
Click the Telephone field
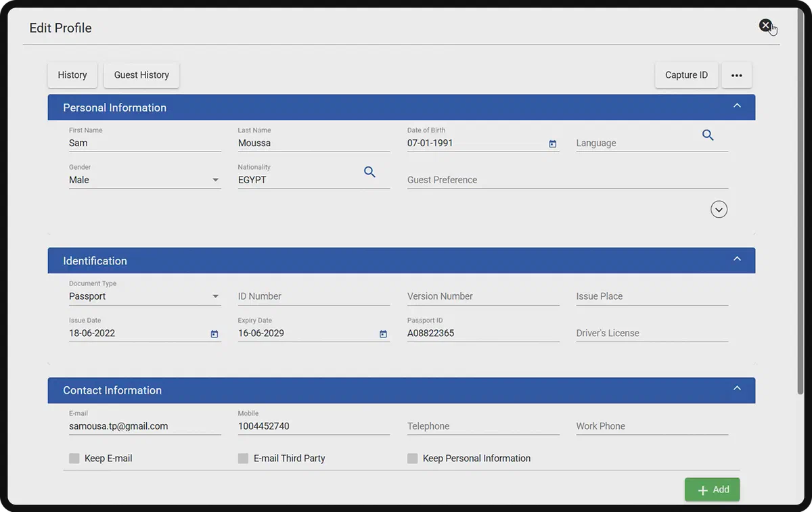click(483, 426)
